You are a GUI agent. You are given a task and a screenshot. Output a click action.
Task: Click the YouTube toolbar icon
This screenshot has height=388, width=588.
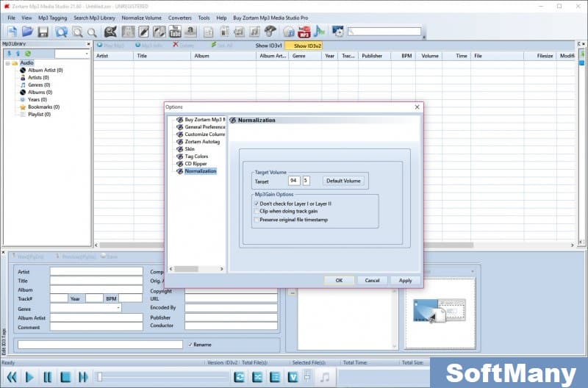pyautogui.click(x=175, y=32)
